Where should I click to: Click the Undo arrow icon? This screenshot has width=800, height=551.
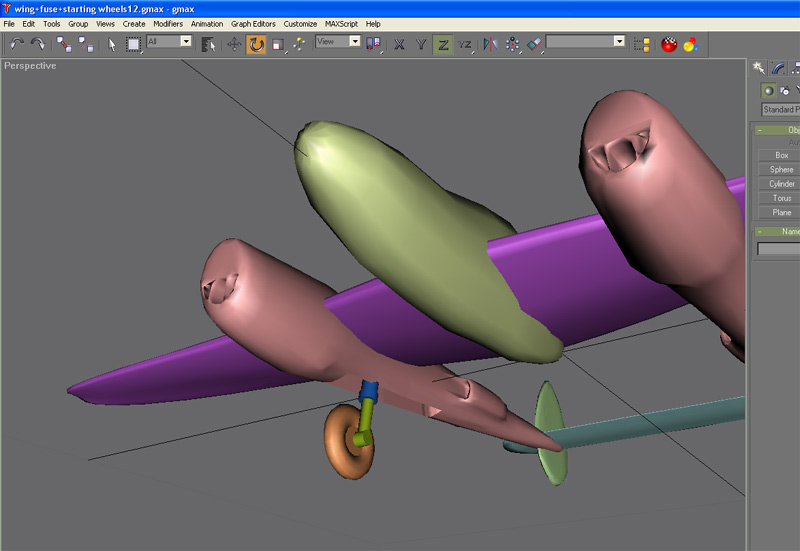[x=17, y=44]
